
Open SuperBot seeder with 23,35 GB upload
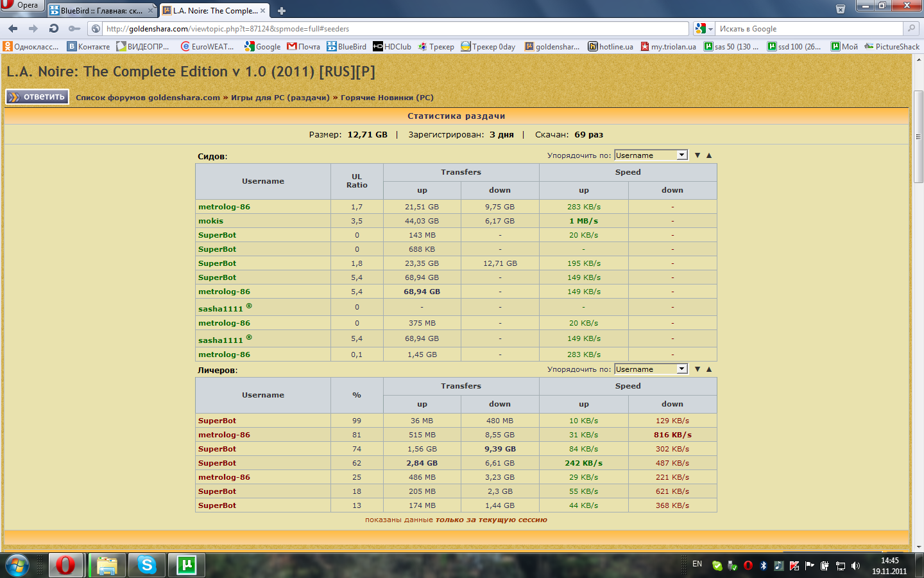coord(217,263)
